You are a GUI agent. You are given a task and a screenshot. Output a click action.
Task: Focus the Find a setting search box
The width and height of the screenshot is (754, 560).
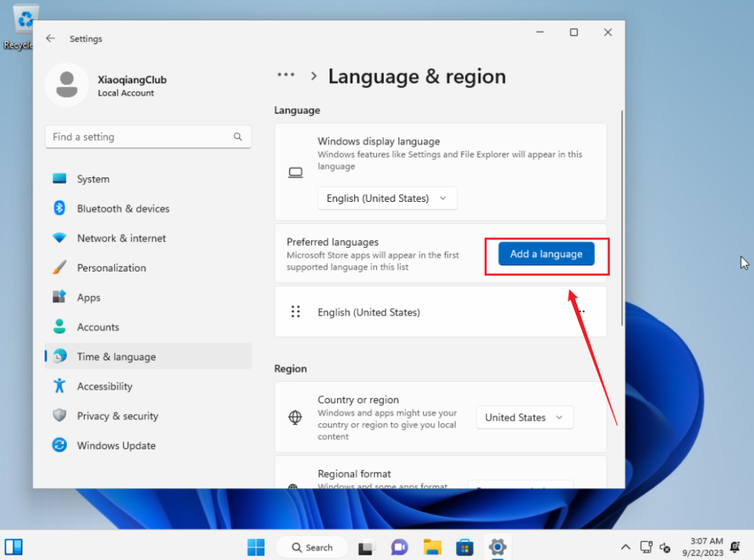pos(147,137)
